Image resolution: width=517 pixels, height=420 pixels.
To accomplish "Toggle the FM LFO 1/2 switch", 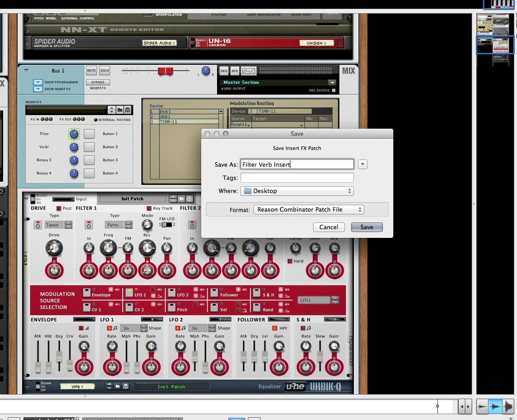I will pyautogui.click(x=167, y=225).
